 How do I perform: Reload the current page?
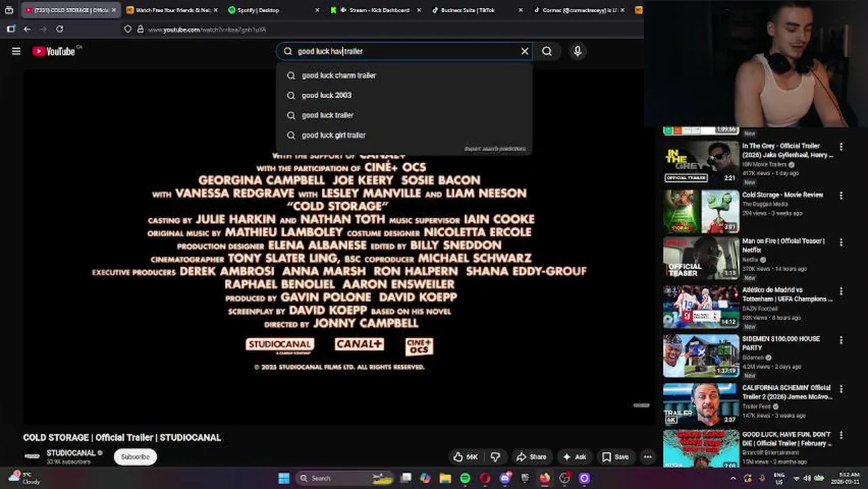coord(60,29)
